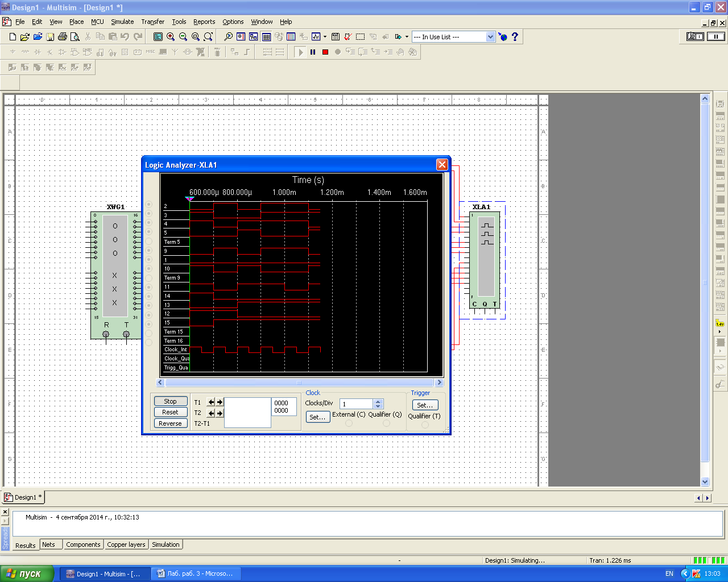The height and width of the screenshot is (582, 728).
Task: Toggle full screen view icon
Action: click(x=158, y=36)
